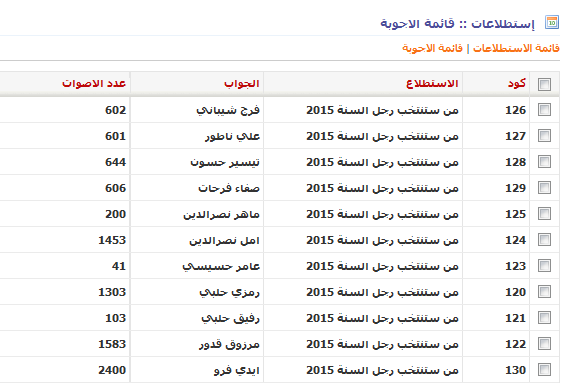Click the answer تيسير حسون
This screenshot has width=568, height=389.
click(225, 162)
